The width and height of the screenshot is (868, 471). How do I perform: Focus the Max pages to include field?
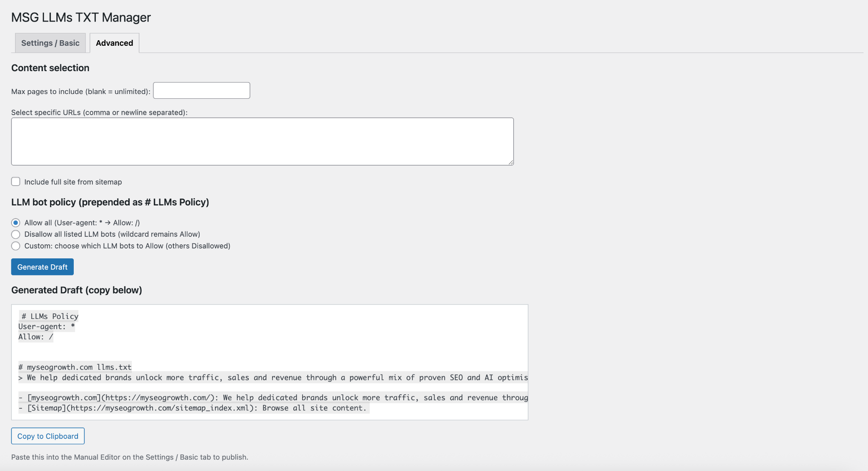[201, 91]
